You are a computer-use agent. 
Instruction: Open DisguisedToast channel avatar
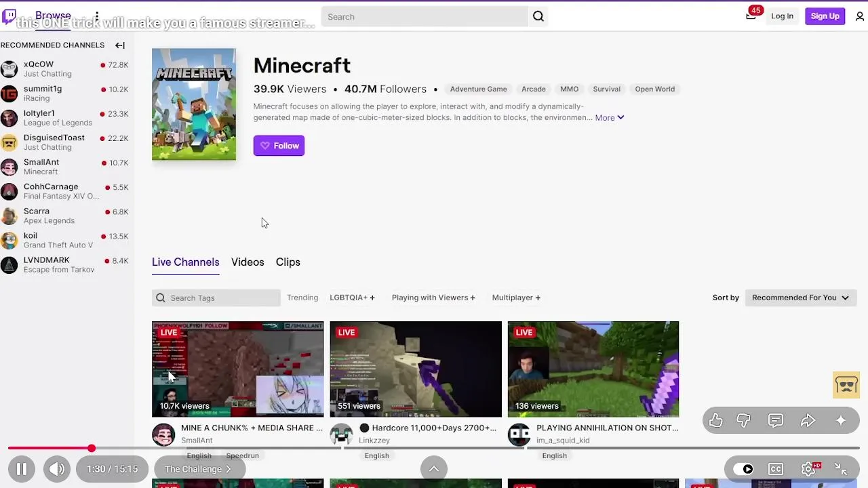tap(9, 142)
